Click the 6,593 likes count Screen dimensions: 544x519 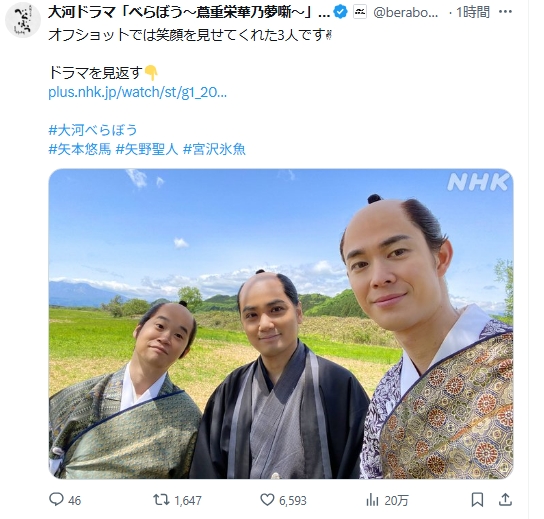[x=293, y=501]
